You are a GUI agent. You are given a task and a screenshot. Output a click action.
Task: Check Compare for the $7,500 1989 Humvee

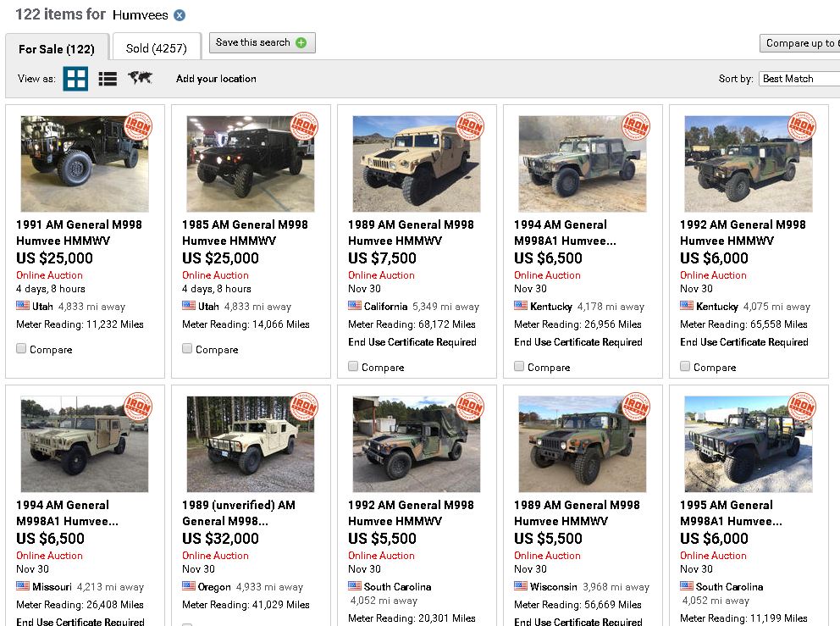tap(353, 366)
